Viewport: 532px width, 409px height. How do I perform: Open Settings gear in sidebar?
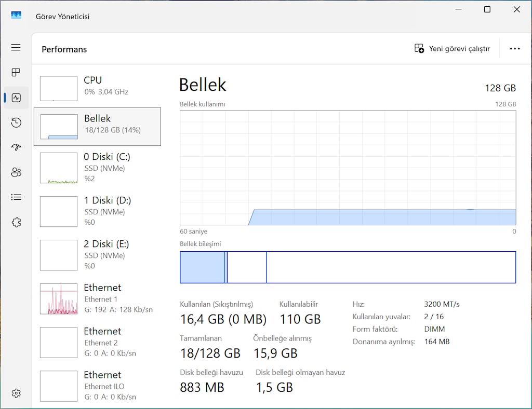16,393
